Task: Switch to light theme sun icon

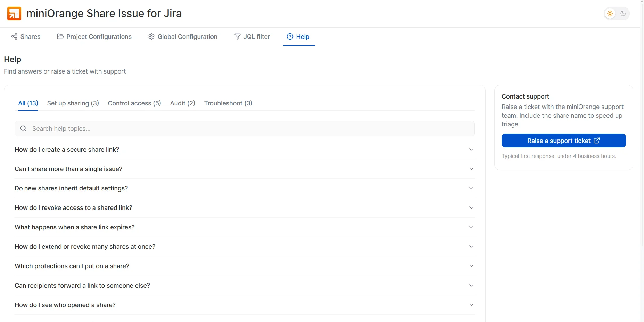Action: pos(610,14)
